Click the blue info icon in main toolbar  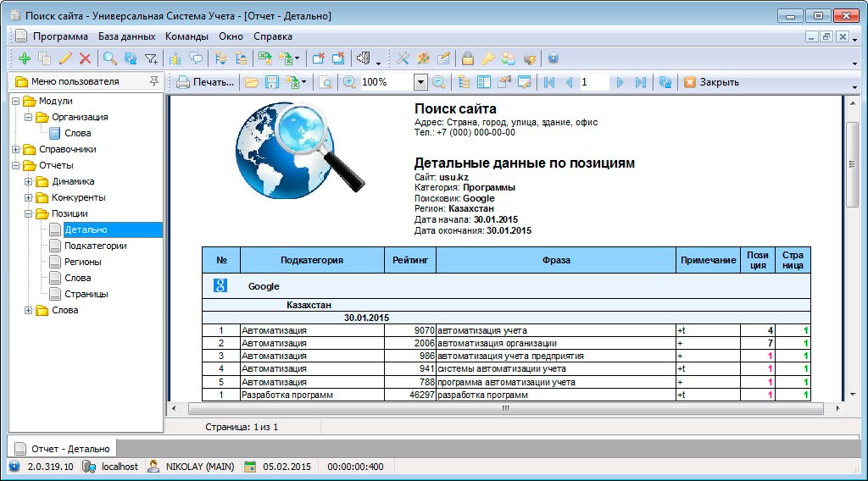(553, 58)
